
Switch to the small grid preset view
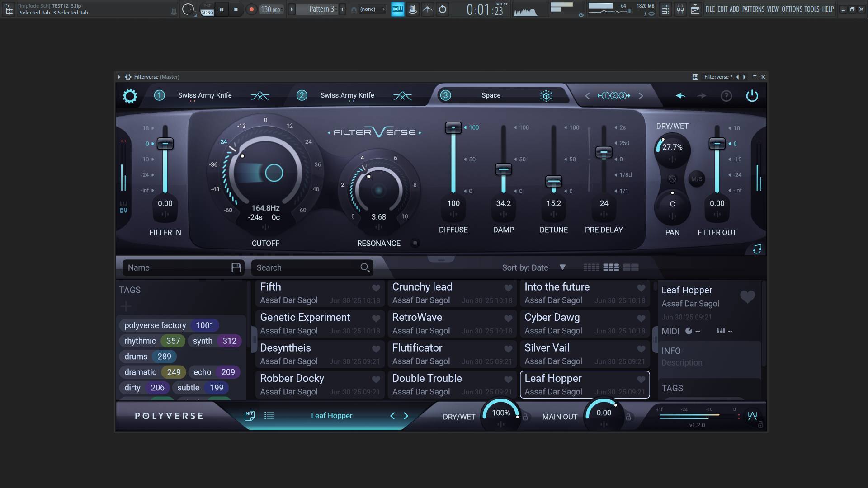point(591,267)
